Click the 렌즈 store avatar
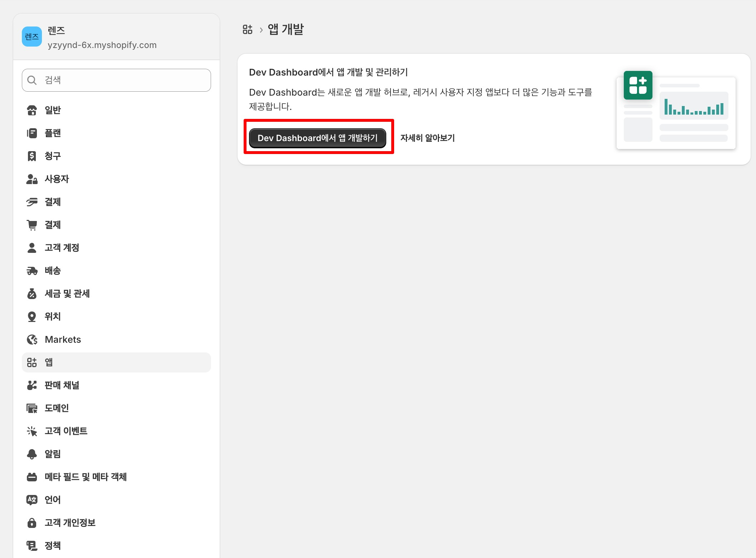This screenshot has width=756, height=558. [32, 37]
